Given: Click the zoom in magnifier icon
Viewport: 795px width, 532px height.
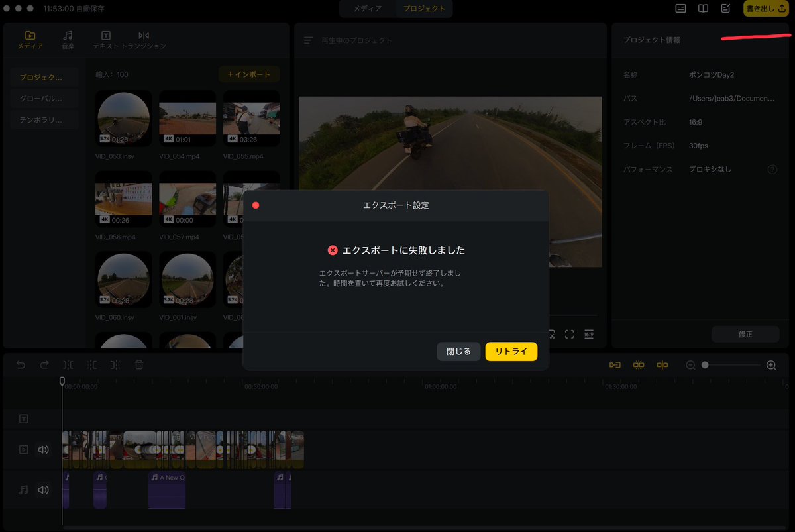Looking at the screenshot, I should [771, 365].
